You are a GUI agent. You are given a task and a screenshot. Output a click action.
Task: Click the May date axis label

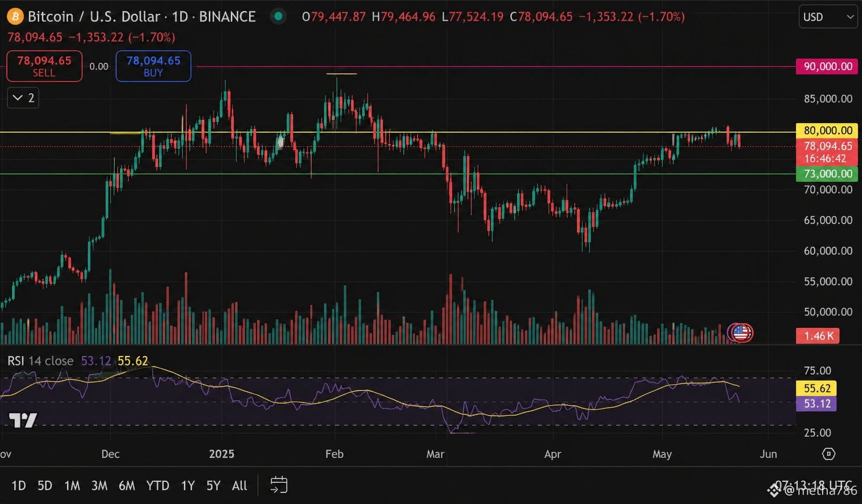click(662, 454)
